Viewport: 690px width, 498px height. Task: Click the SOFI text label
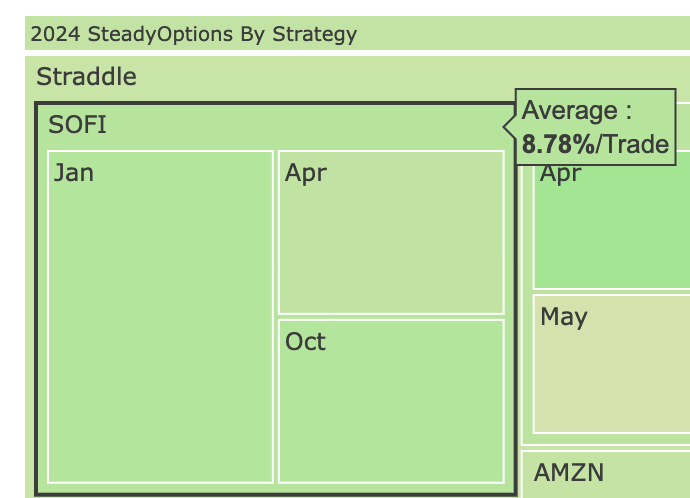pos(77,124)
